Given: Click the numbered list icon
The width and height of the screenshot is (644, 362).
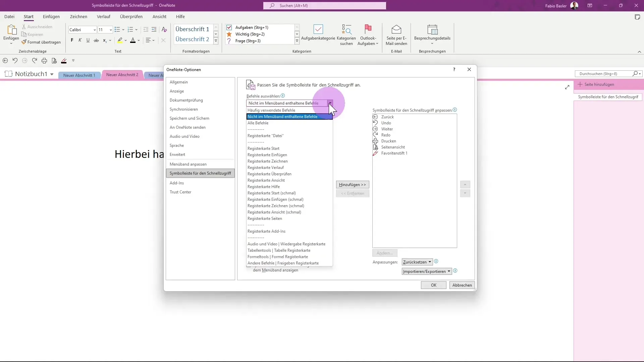Looking at the screenshot, I should tap(130, 29).
